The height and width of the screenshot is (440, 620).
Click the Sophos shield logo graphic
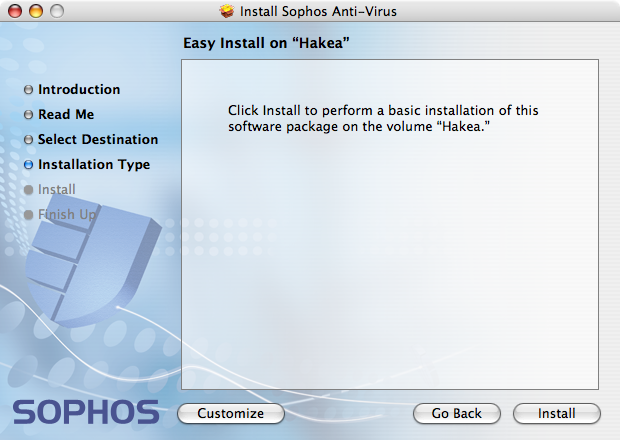[x=92, y=265]
